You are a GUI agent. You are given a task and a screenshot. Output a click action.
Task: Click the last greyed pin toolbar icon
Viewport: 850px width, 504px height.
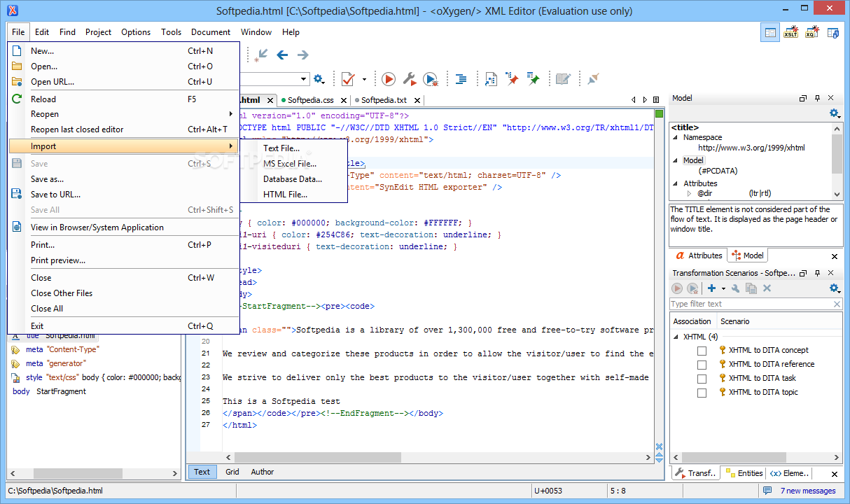[593, 79]
